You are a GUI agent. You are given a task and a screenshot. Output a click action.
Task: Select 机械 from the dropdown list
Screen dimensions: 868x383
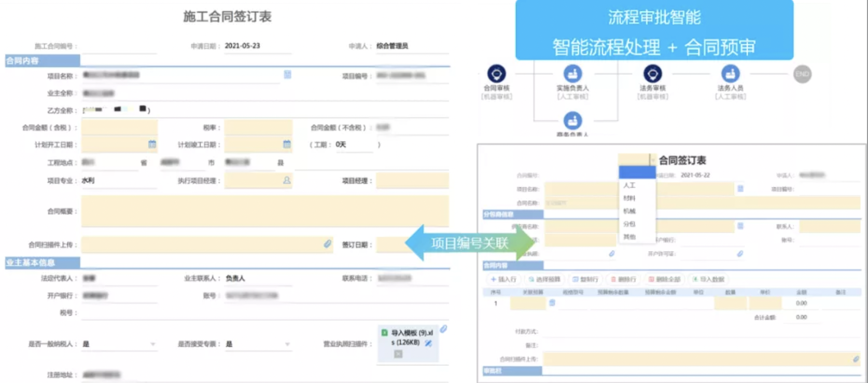click(629, 211)
